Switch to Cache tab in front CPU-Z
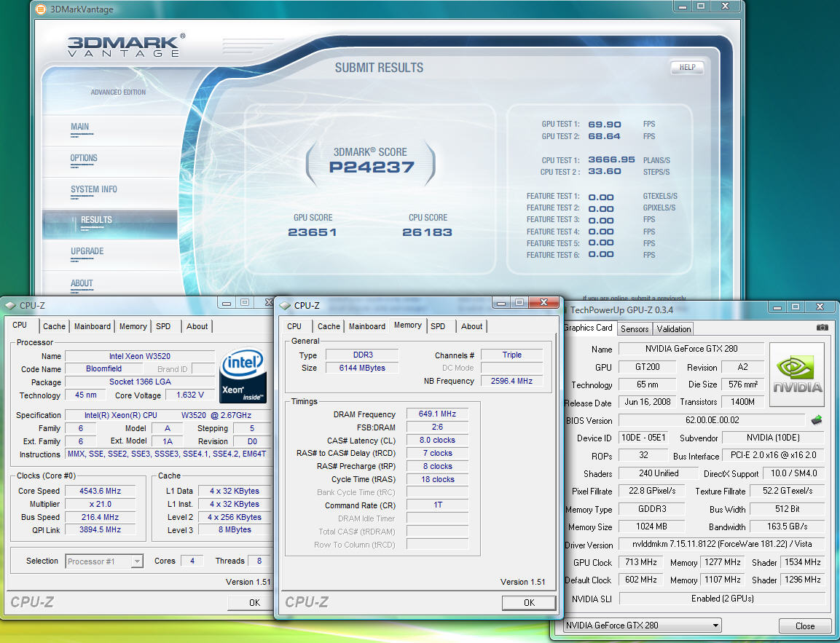 click(x=329, y=326)
